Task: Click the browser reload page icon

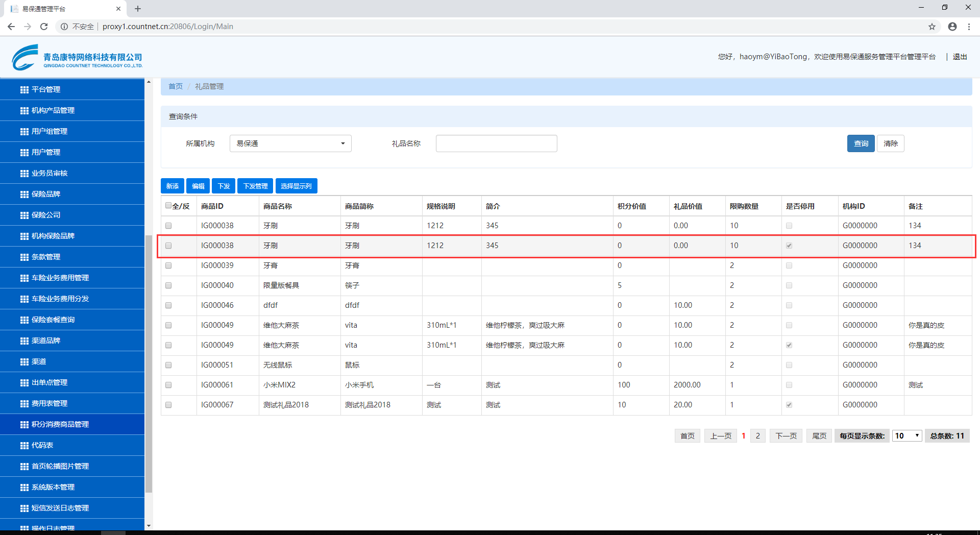Action: (x=44, y=27)
